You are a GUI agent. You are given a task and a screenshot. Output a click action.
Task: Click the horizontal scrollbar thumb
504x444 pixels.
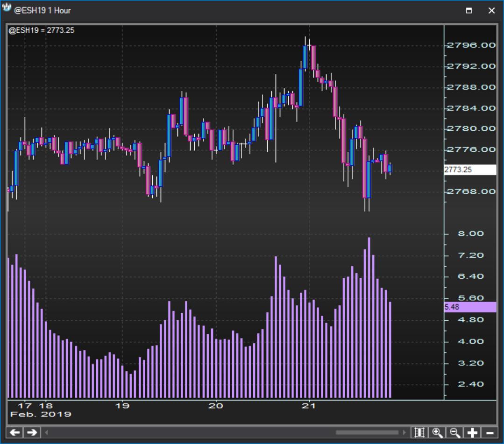367,432
